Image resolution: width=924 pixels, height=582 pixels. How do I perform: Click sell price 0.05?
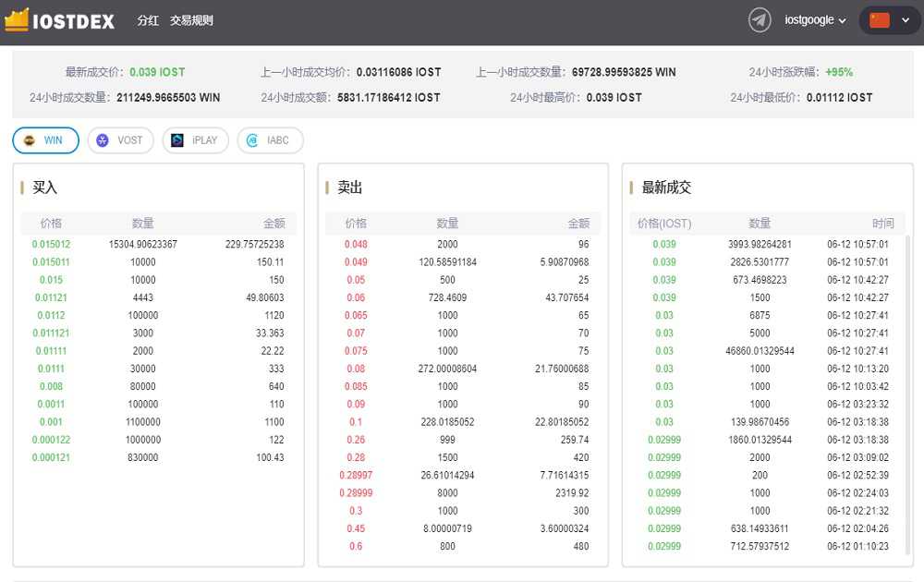(x=356, y=280)
